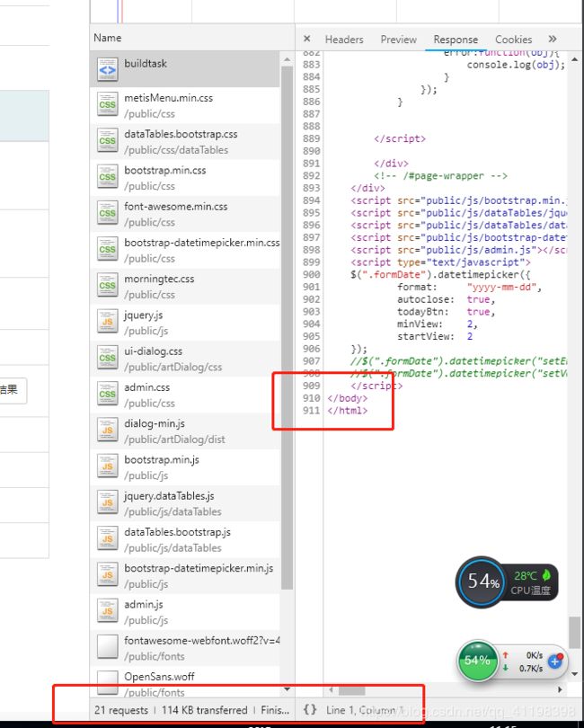Click the 114 KB transferred status text
Screen dimensions: 584x728
[x=205, y=710]
